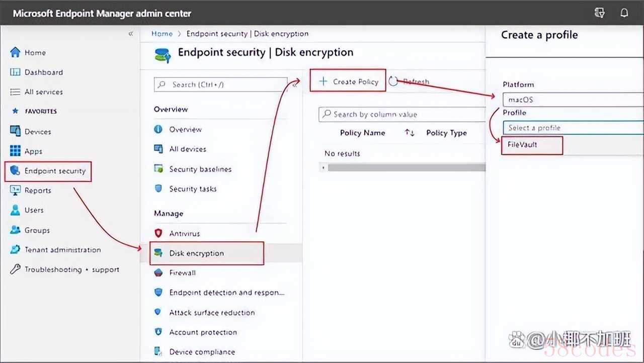Screen dimensions: 644x363
Task: Click the Attack surface reduction icon
Action: [158, 312]
